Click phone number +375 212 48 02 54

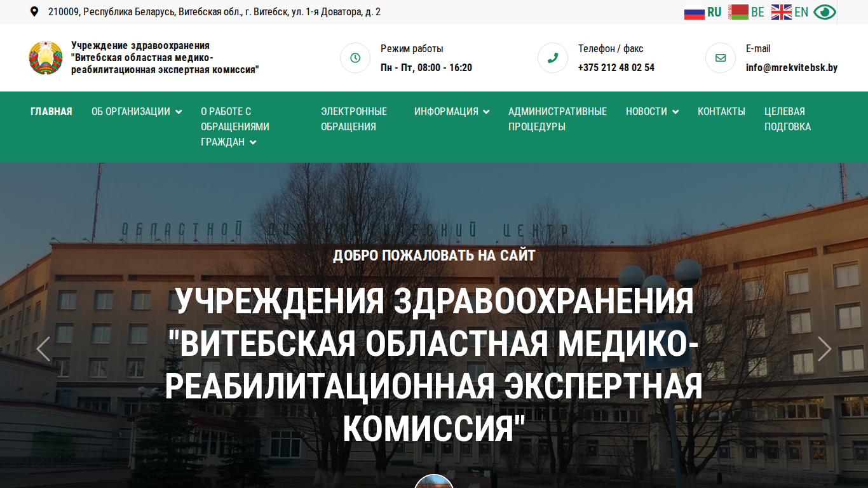point(616,67)
